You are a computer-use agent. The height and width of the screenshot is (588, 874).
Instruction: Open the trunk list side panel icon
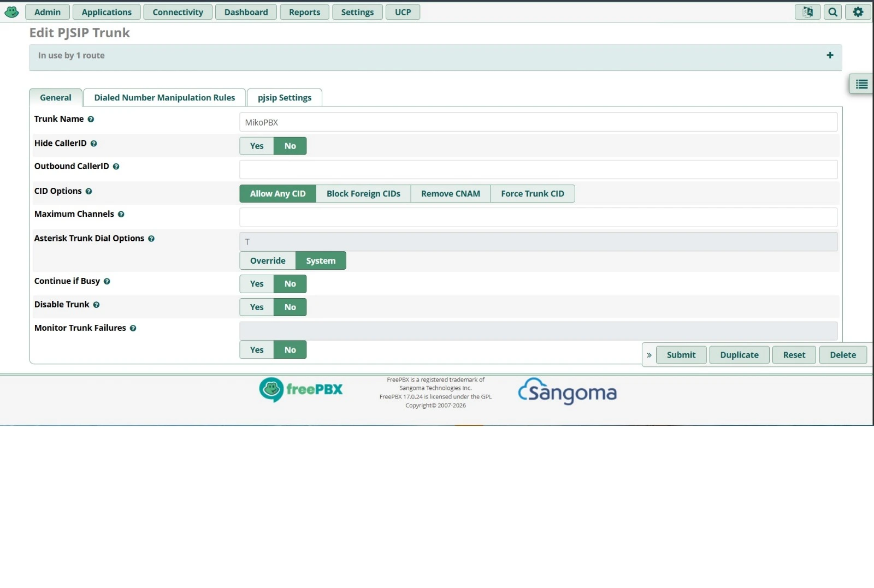point(861,84)
